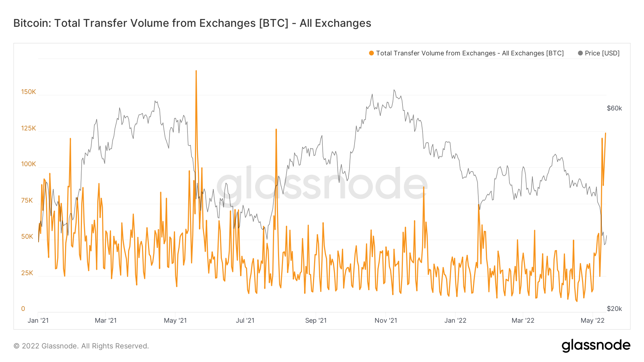Click the glassnode logo at bottom right
This screenshot has height=362, width=644.
596,346
